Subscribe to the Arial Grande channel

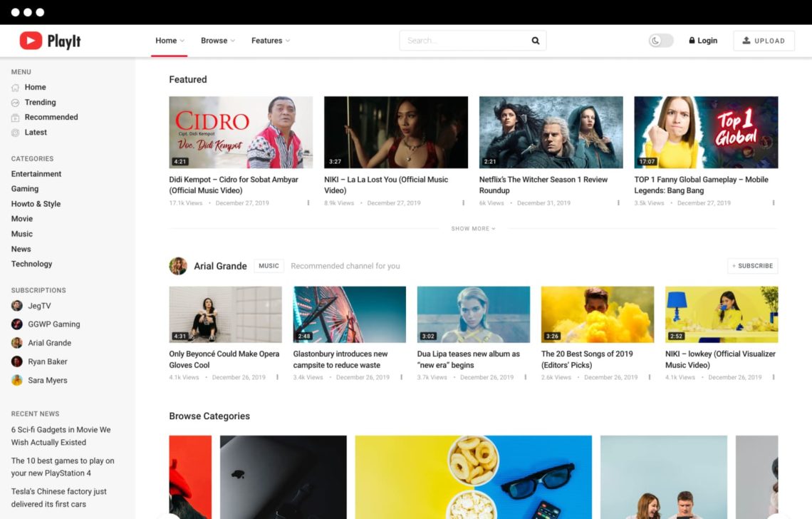(x=752, y=265)
